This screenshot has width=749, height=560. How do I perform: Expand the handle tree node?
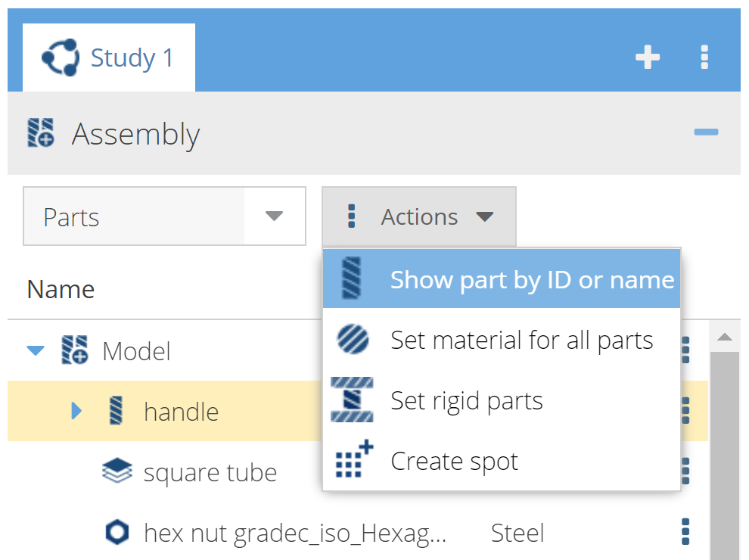76,411
